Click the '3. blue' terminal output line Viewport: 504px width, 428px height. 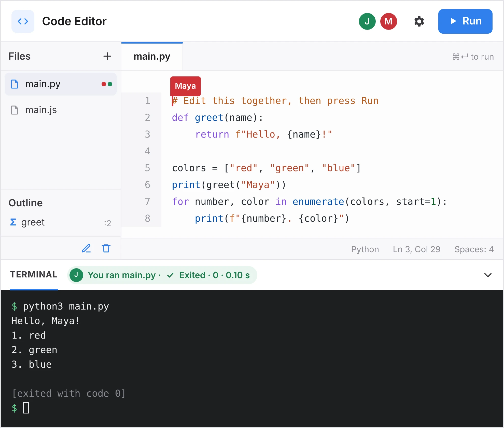tap(32, 364)
